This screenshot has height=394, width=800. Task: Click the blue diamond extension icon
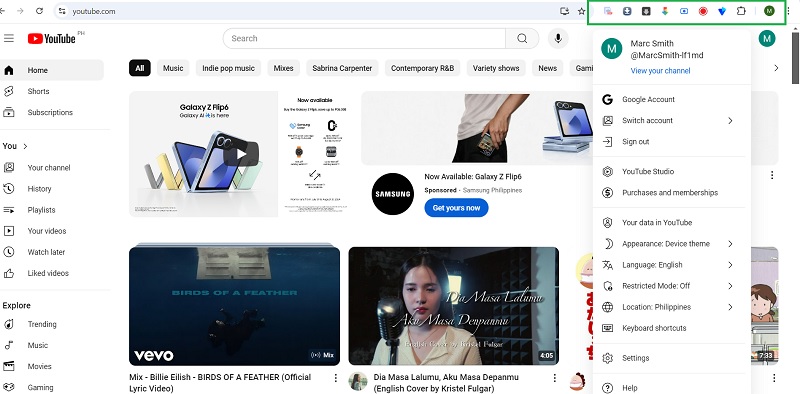tap(722, 11)
